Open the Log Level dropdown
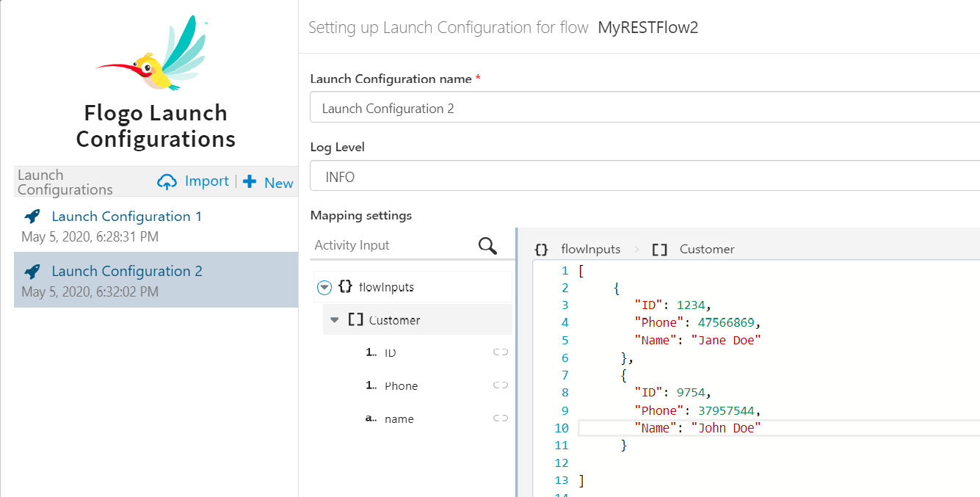 pos(645,176)
